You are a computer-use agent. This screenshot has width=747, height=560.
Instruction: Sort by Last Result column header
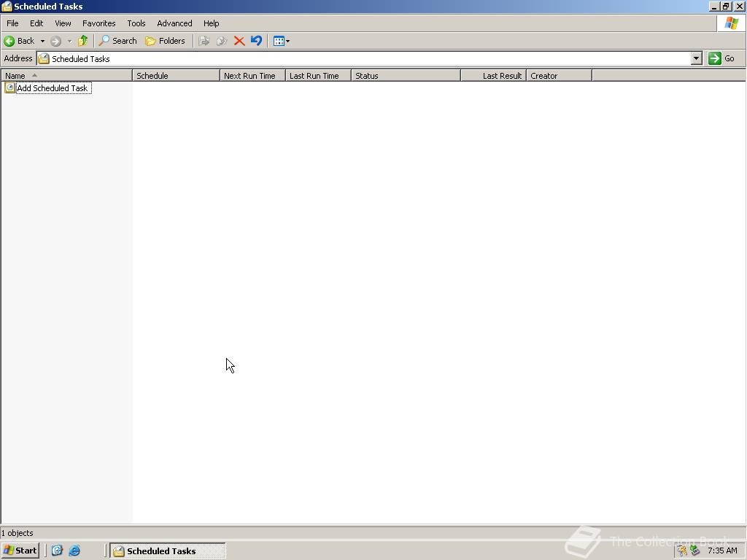coord(494,76)
